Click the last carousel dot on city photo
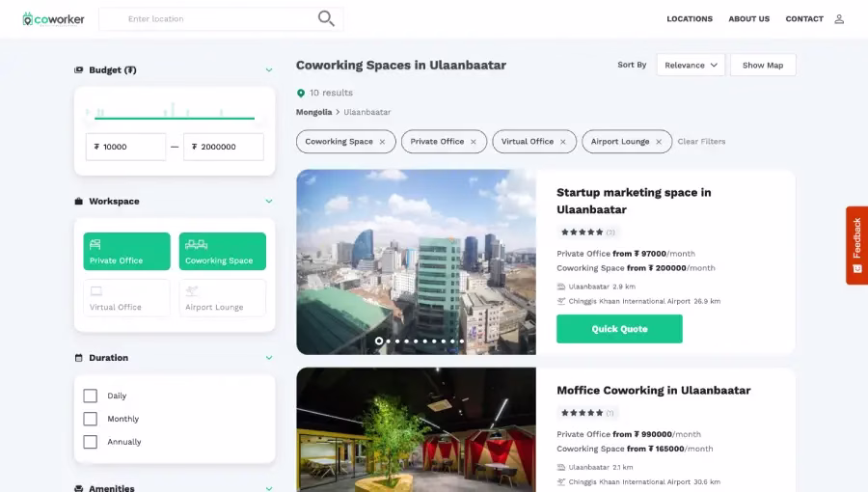 tap(462, 341)
